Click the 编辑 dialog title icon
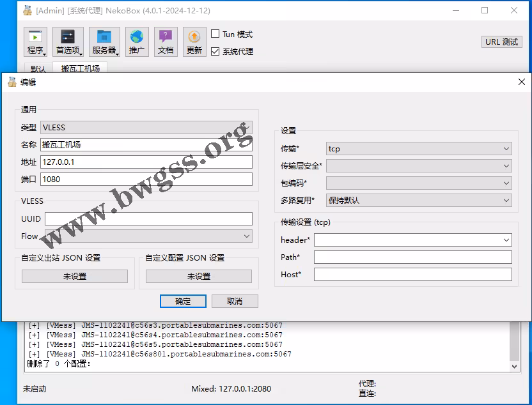Viewport: 532px width, 405px height. coord(12,82)
